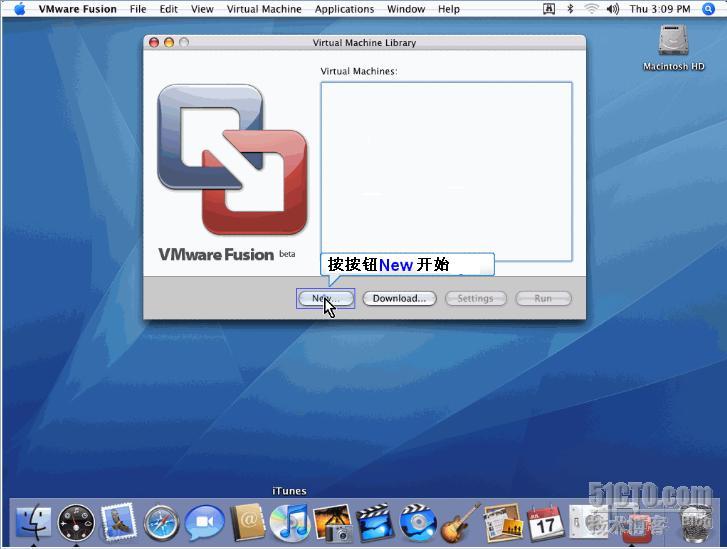Launch iDVD from the Dock

[x=418, y=523]
